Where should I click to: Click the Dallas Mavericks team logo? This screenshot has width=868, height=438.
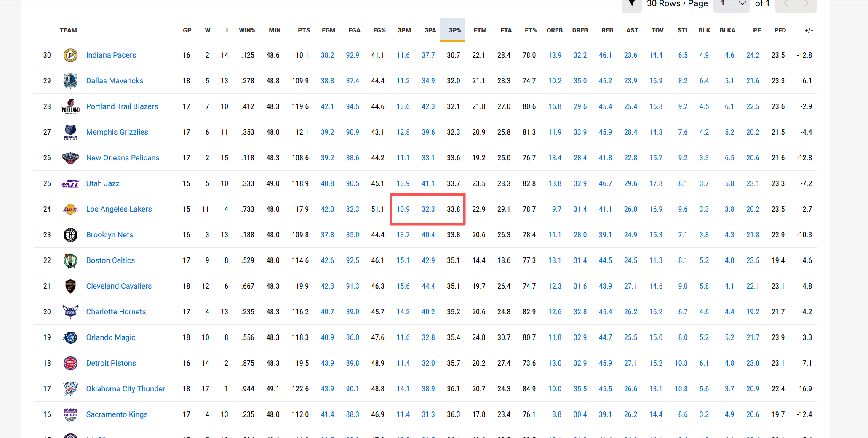pos(70,81)
